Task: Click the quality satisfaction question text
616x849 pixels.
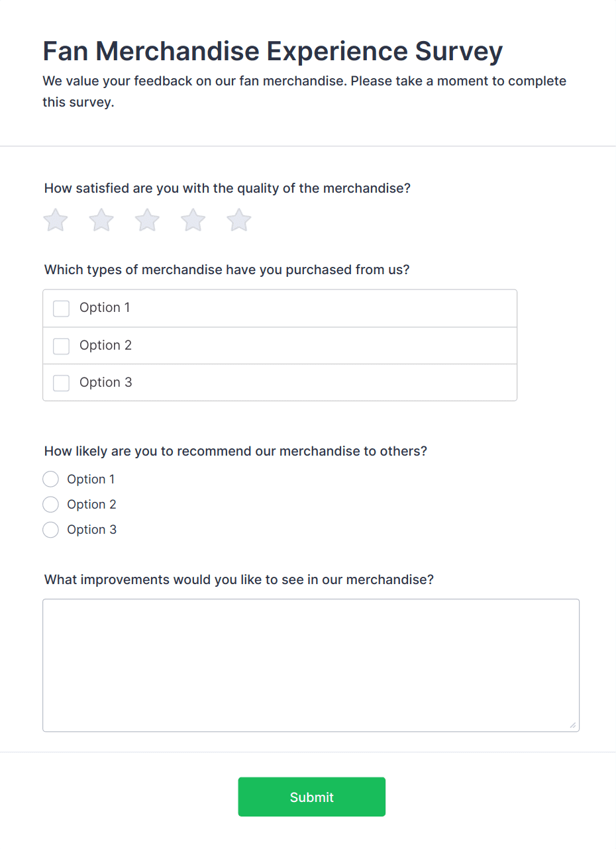Action: pos(227,188)
